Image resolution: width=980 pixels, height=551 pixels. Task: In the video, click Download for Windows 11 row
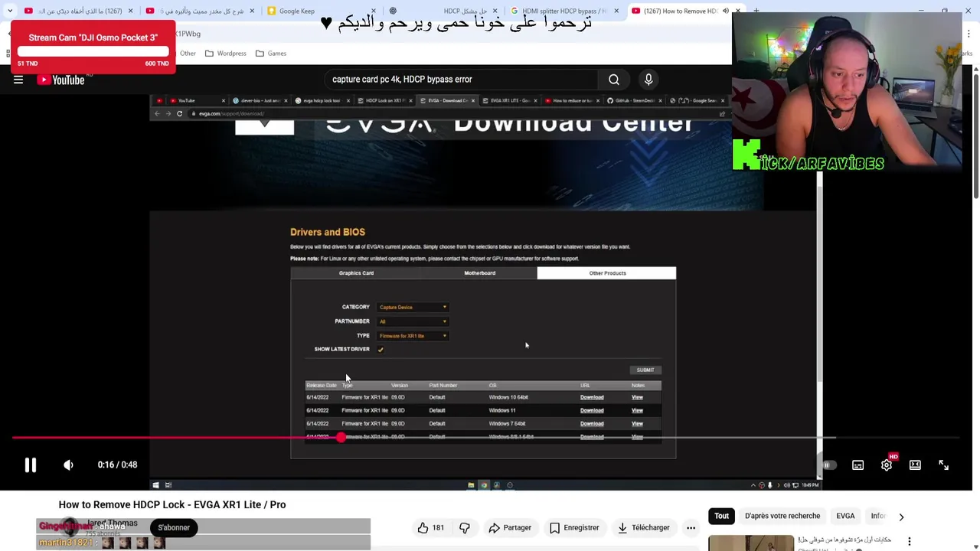click(592, 410)
